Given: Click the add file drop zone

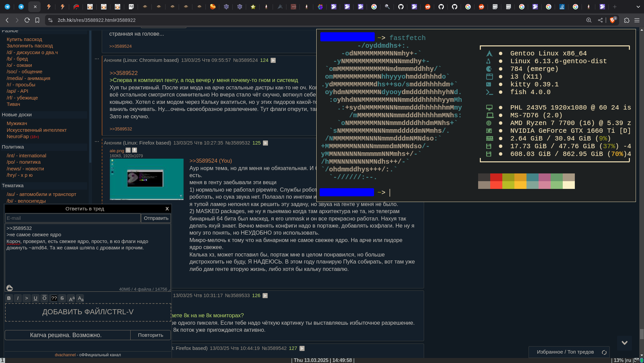Looking at the screenshot, I should pos(88,312).
